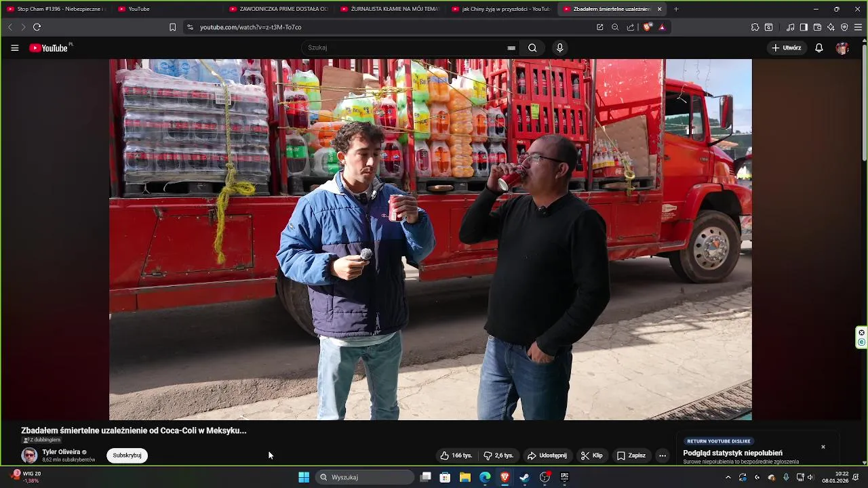The width and height of the screenshot is (868, 488).
Task: Bookmark this page icon
Action: tap(172, 27)
